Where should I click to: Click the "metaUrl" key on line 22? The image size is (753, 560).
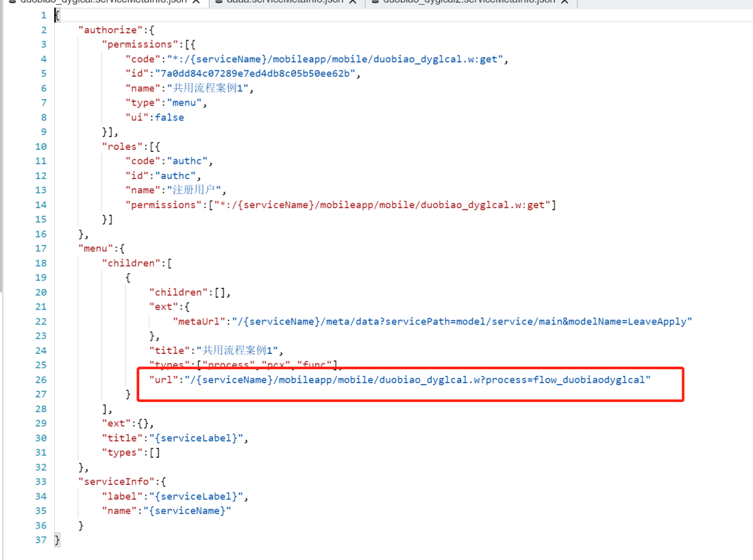[199, 322]
